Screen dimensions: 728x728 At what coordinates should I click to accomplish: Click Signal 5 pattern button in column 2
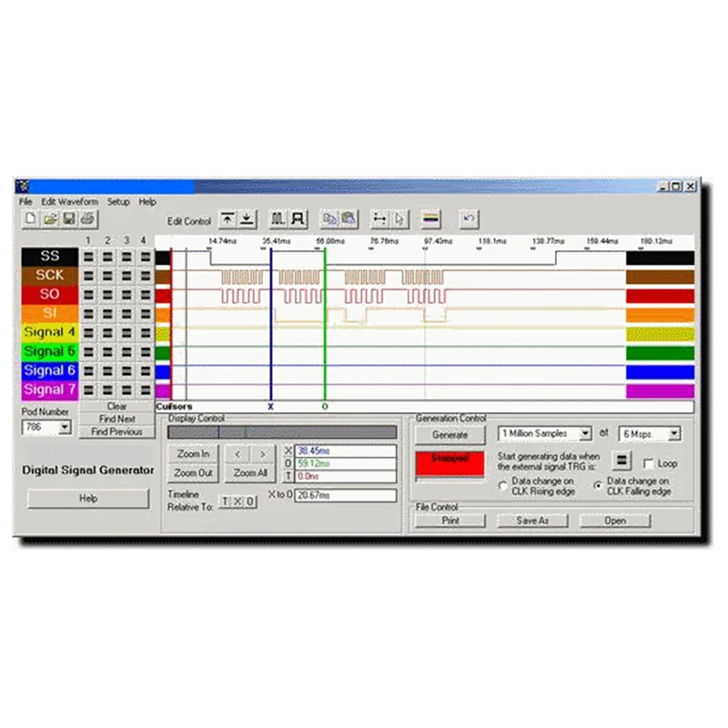(x=107, y=352)
